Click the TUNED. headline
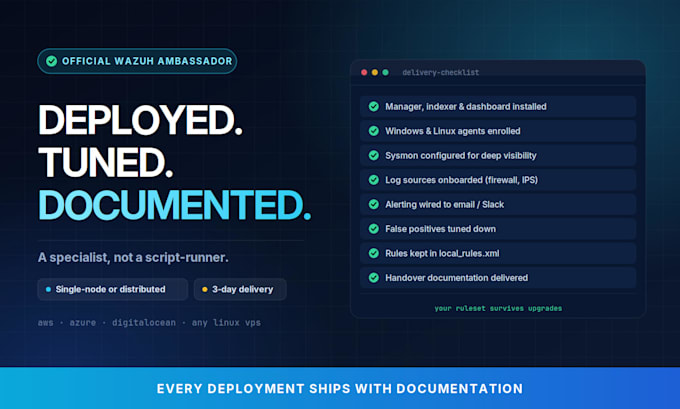Viewport: 680px width, 409px height. [x=106, y=162]
